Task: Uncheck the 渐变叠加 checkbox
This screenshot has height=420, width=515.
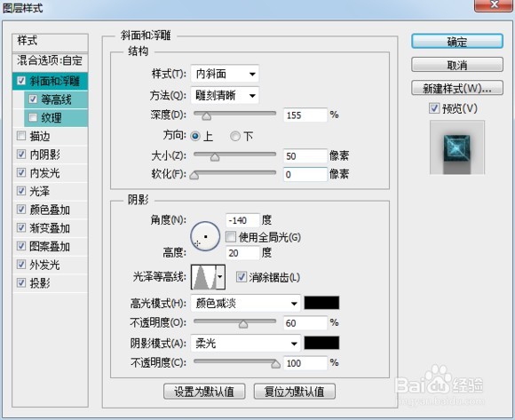Action: [x=21, y=227]
